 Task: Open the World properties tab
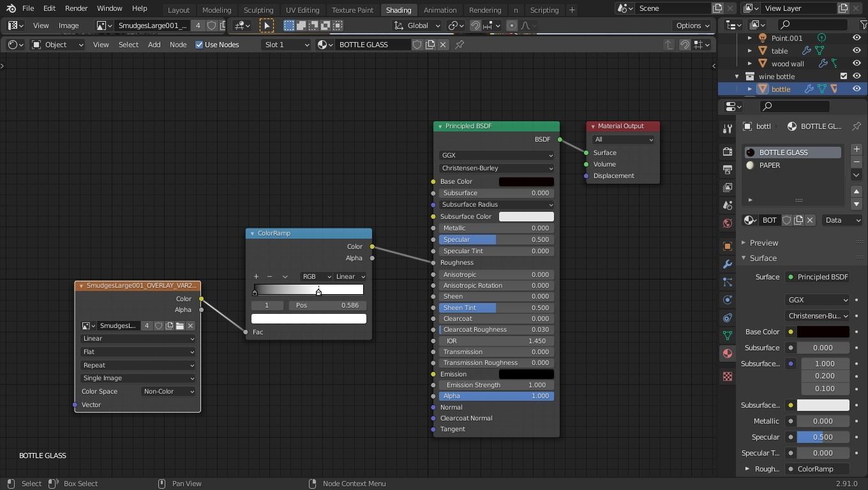click(727, 223)
